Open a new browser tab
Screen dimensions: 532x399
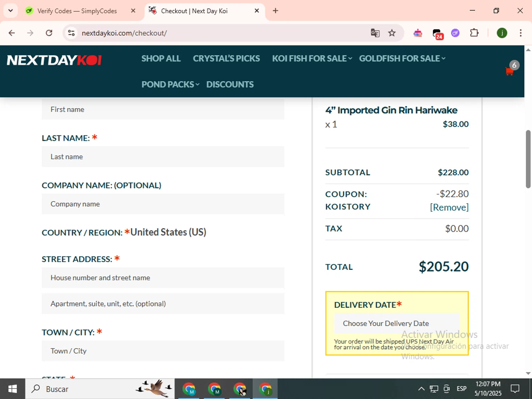click(x=276, y=11)
